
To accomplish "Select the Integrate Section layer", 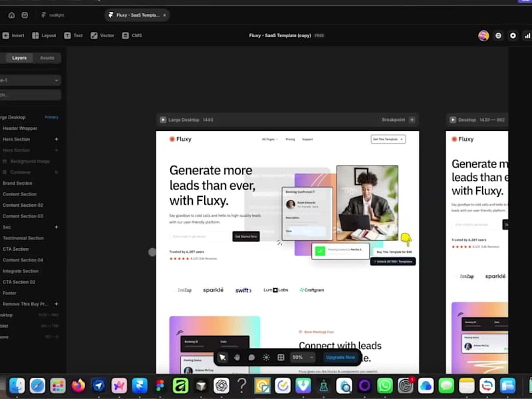I will tap(21, 271).
